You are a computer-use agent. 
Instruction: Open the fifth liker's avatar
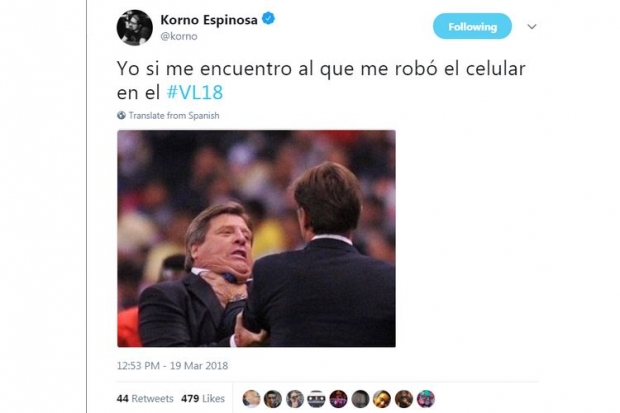338,399
